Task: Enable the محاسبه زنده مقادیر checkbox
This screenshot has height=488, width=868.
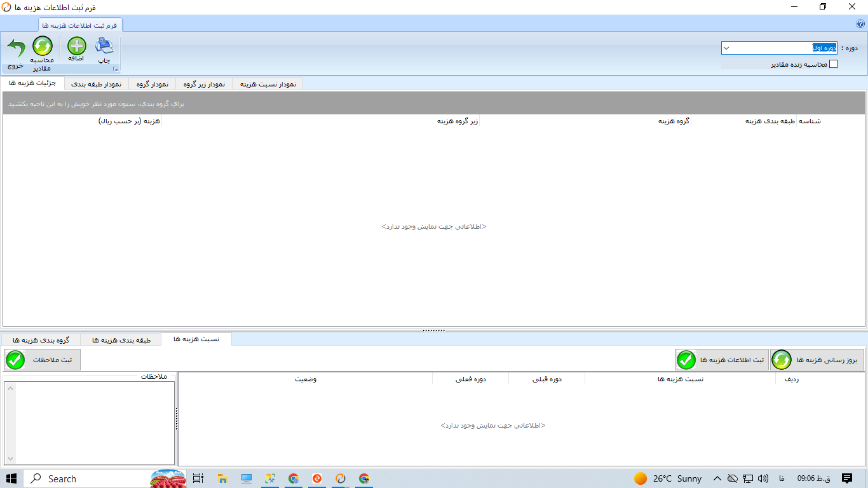Action: (834, 64)
